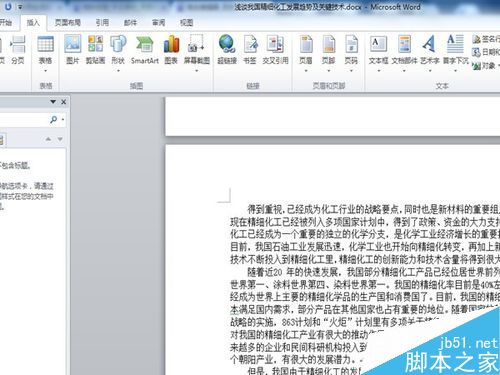Insert a page break with 分页
This screenshot has height=375, width=500.
[x=18, y=50]
